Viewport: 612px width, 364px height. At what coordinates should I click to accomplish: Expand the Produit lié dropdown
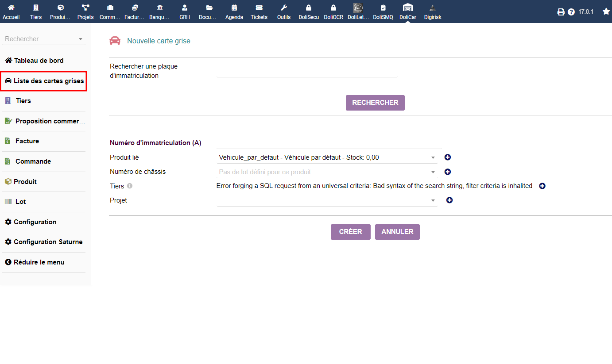(327, 157)
